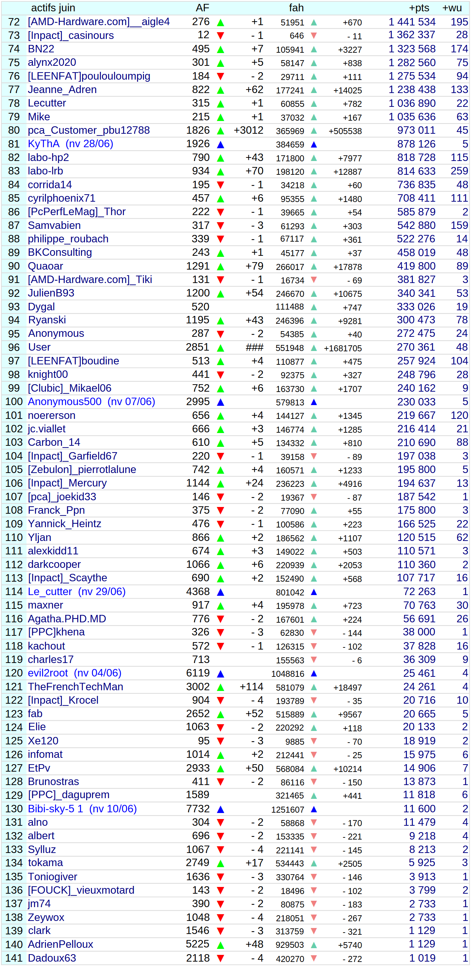Click green arrow in TheFrenchTechMan AF column

(x=220, y=687)
